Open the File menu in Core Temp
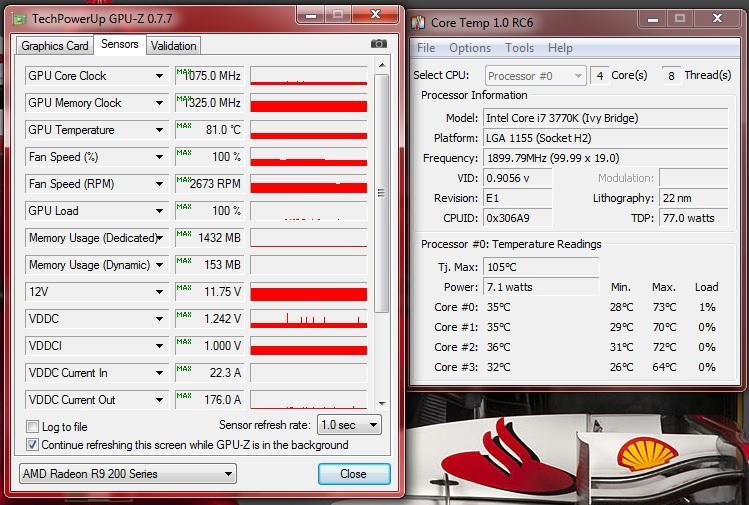The height and width of the screenshot is (505, 749). click(426, 48)
